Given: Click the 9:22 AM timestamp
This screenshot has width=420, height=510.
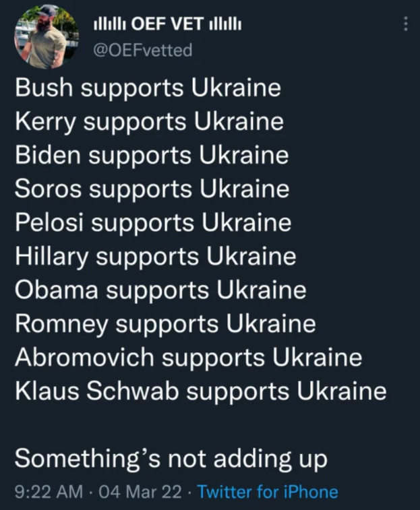Looking at the screenshot, I should [49, 491].
